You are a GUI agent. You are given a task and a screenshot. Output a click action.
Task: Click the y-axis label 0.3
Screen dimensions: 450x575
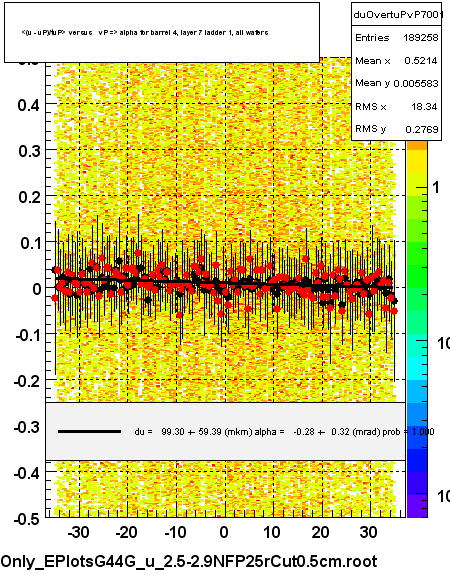[x=29, y=151]
